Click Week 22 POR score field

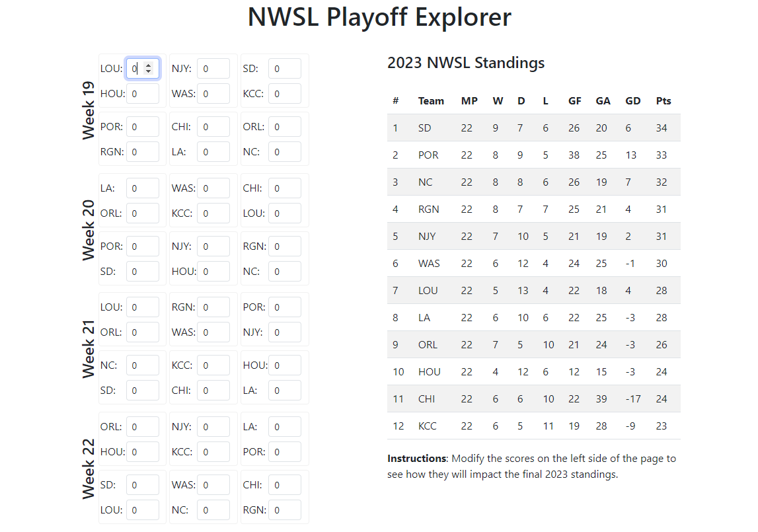click(285, 452)
